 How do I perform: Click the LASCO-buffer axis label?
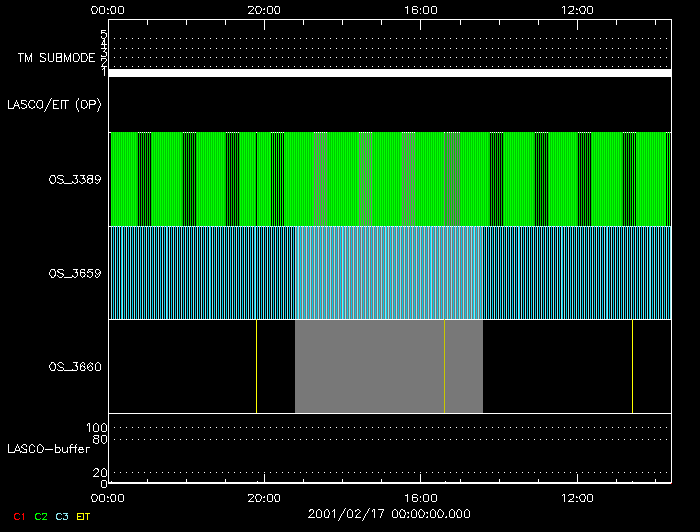[41, 449]
